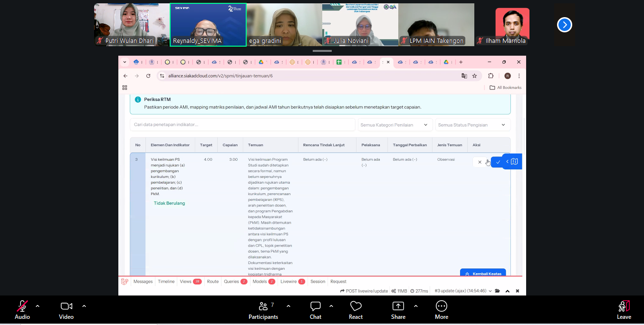Click the Kembali Keatas button

point(483,273)
